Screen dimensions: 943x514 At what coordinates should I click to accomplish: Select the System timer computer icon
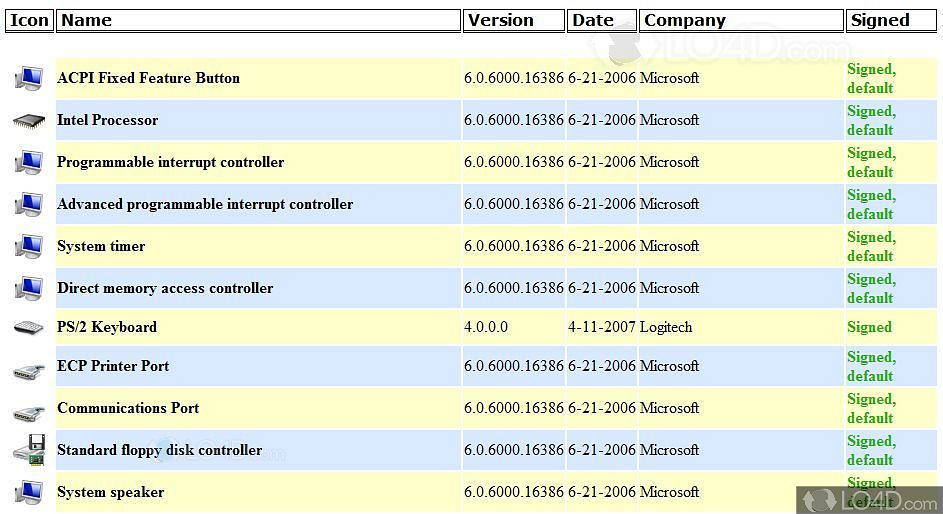29,247
